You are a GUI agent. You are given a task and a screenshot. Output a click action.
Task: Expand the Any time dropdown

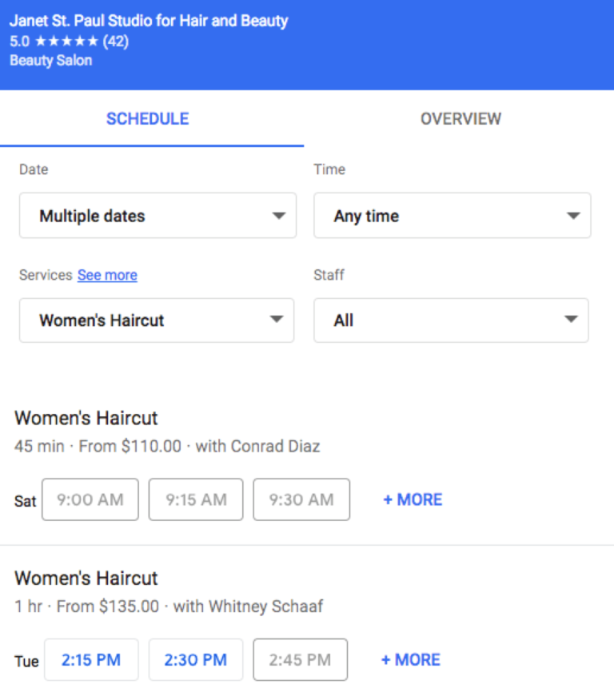click(x=453, y=216)
